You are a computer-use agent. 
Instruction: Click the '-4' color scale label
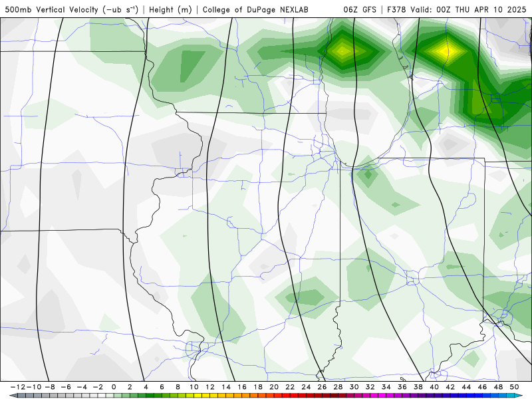coord(82,387)
